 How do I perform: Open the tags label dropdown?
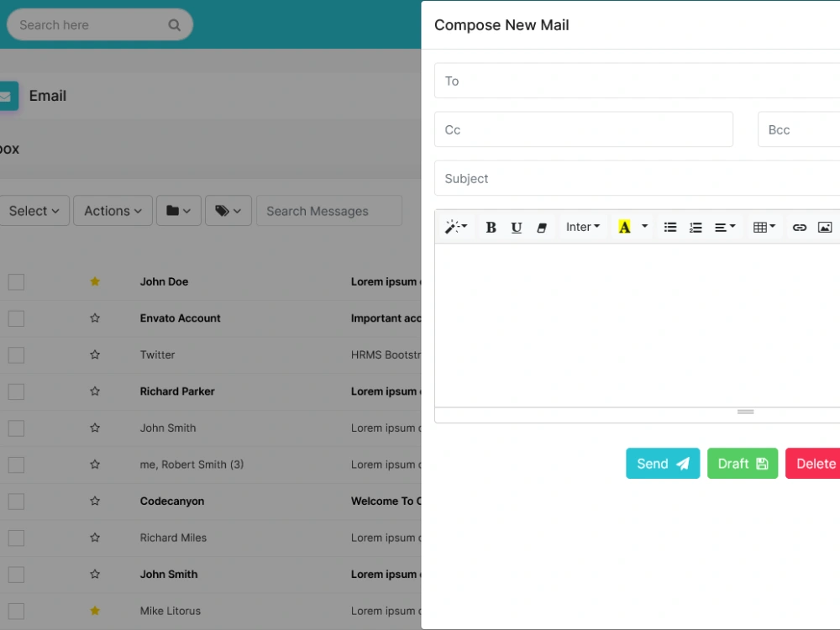click(x=228, y=211)
